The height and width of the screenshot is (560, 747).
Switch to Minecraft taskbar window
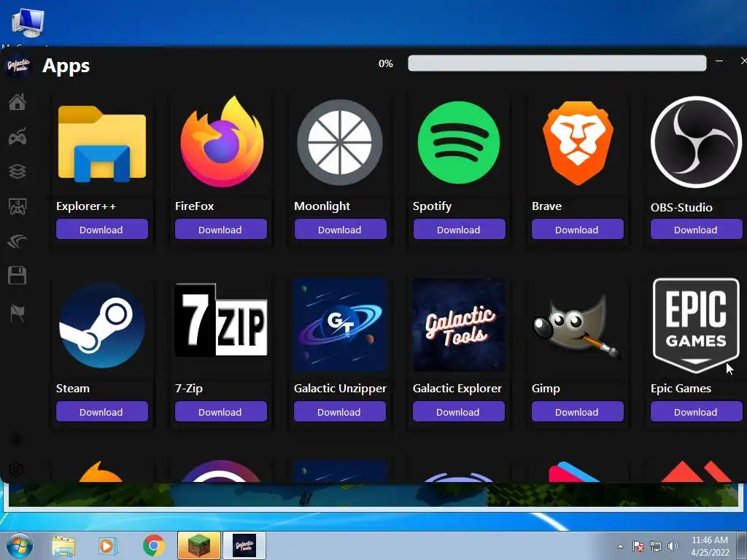(x=199, y=545)
